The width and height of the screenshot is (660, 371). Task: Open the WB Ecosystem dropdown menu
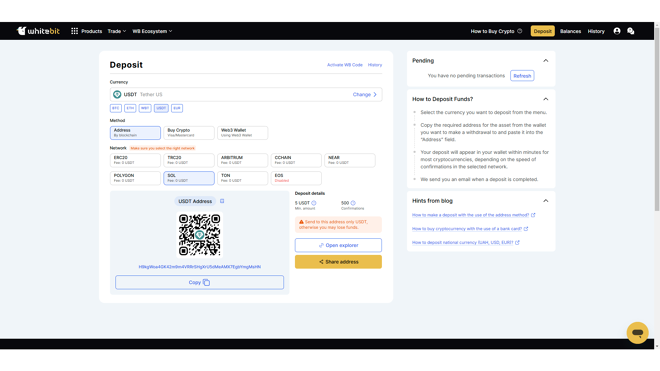click(x=152, y=31)
